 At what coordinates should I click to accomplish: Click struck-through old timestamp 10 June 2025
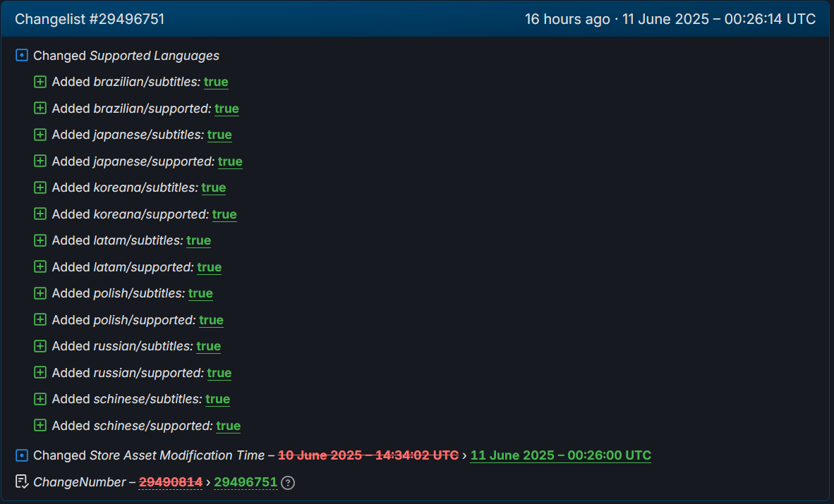pyautogui.click(x=368, y=455)
